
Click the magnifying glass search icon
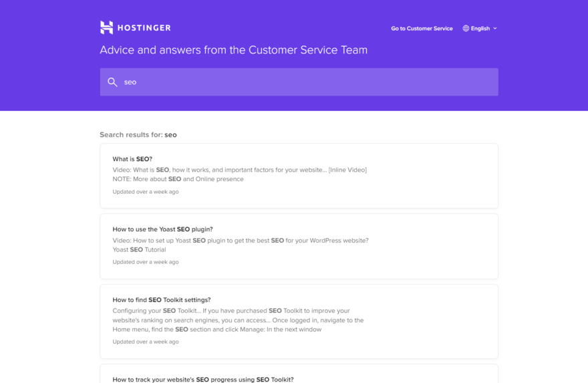point(112,82)
